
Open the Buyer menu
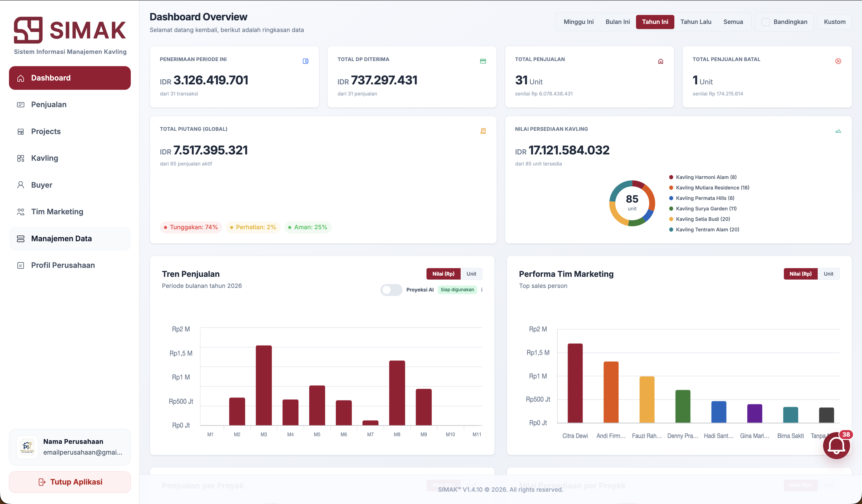tap(70, 185)
